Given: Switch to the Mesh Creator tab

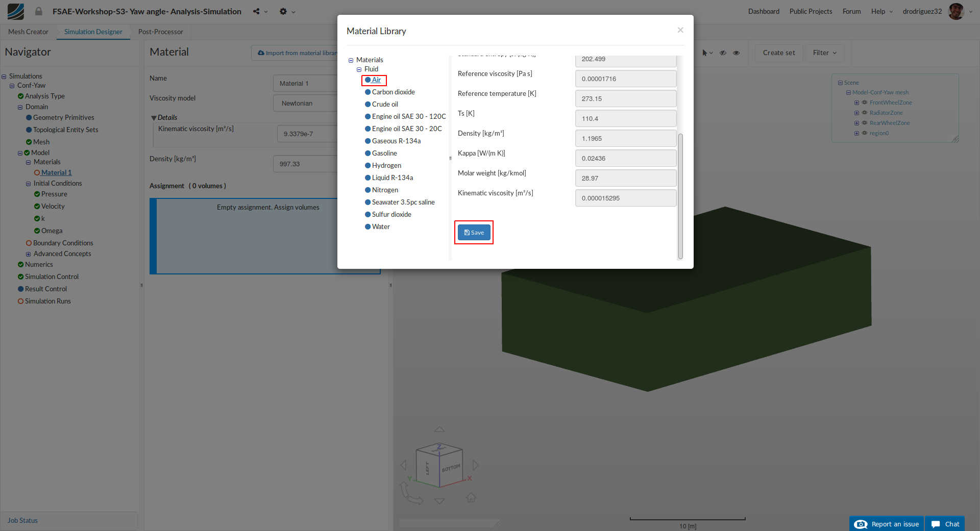Looking at the screenshot, I should pyautogui.click(x=28, y=32).
